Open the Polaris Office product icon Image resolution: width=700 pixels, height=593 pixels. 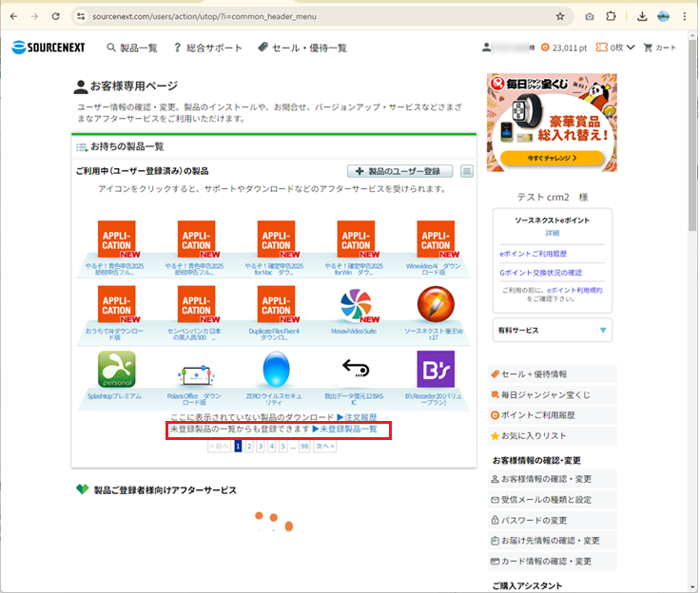click(x=196, y=371)
